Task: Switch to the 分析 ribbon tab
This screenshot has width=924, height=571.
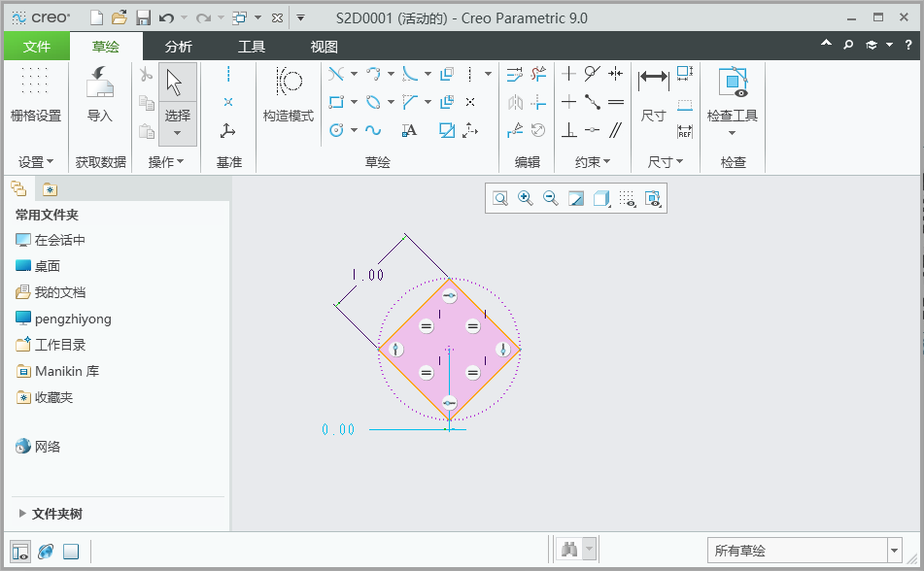Action: pos(179,47)
